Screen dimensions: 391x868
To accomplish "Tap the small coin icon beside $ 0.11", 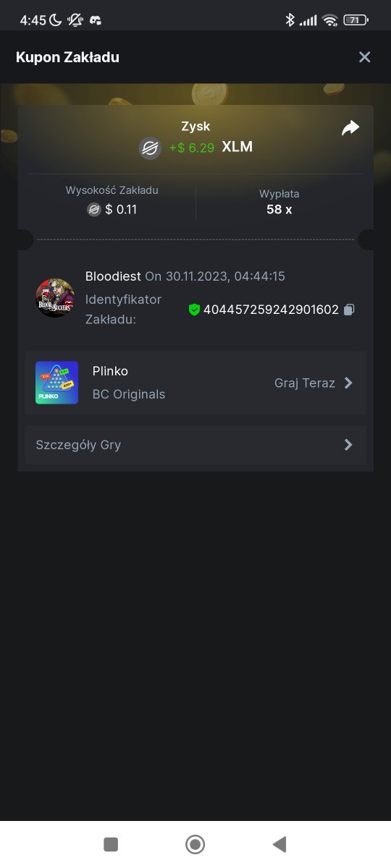I will pyautogui.click(x=94, y=210).
